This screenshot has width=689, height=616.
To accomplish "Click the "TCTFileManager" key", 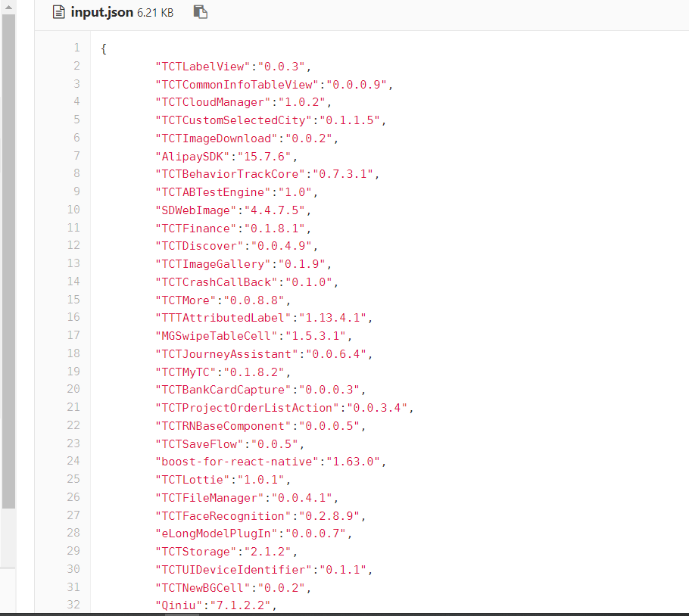I will 210,498.
